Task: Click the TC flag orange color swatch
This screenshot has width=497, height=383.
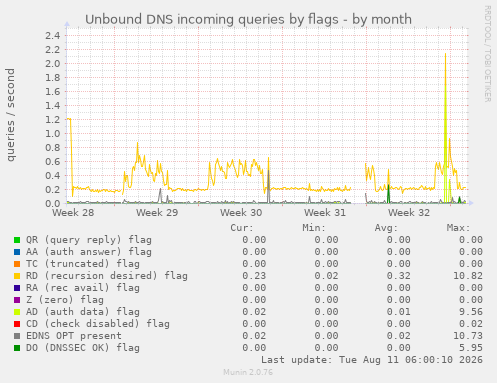Action: 17,264
